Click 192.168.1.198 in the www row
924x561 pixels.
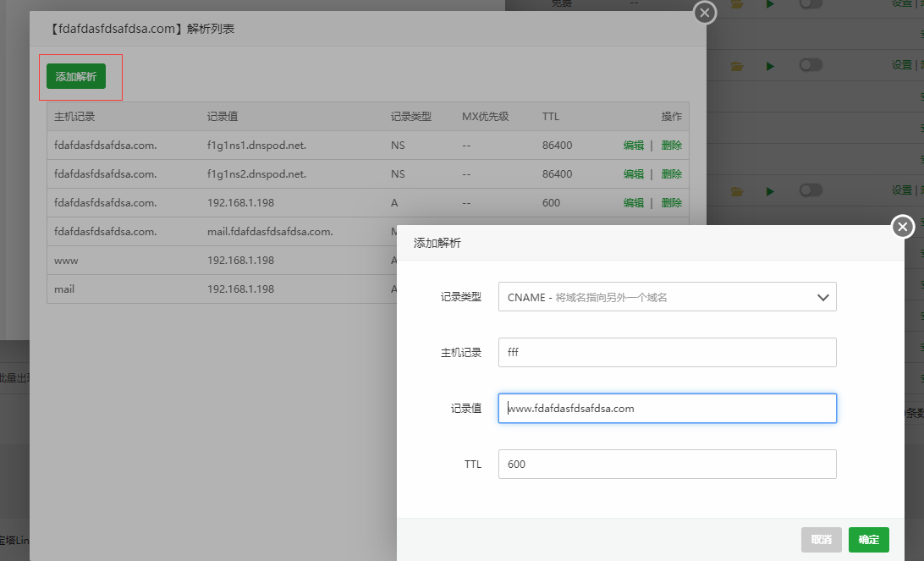[240, 261]
